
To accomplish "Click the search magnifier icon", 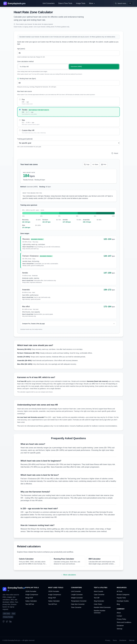I will pos(116,4).
